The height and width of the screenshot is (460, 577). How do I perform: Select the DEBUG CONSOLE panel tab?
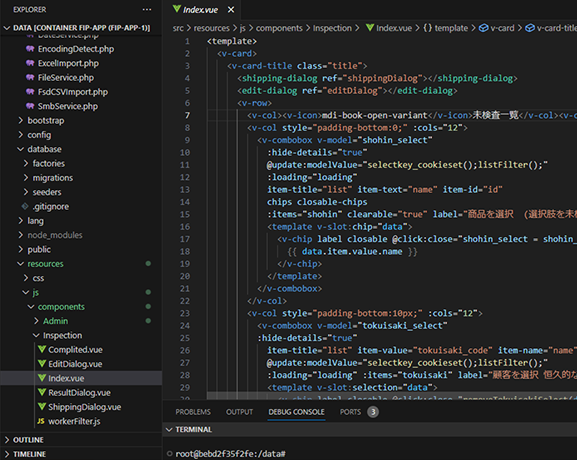[x=296, y=411]
